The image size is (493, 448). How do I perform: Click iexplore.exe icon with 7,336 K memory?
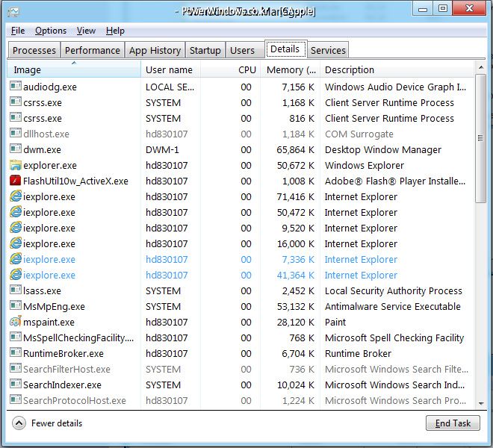16,259
